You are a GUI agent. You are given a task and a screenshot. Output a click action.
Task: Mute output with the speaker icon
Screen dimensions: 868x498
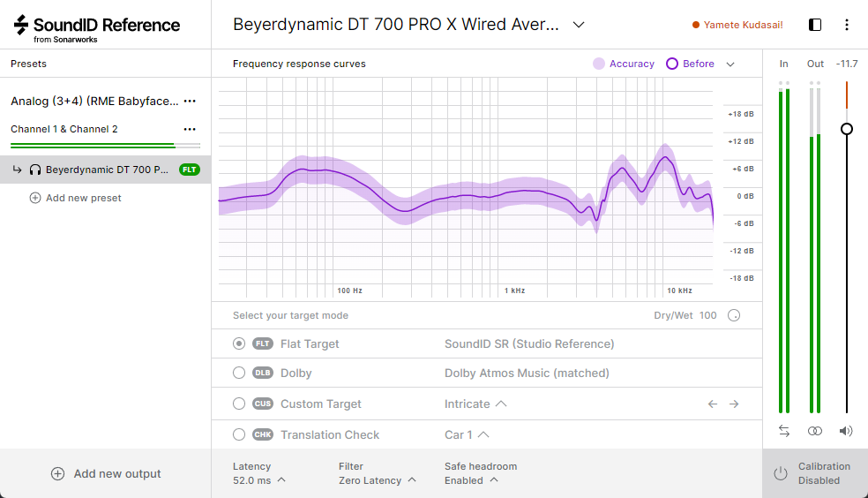click(846, 431)
